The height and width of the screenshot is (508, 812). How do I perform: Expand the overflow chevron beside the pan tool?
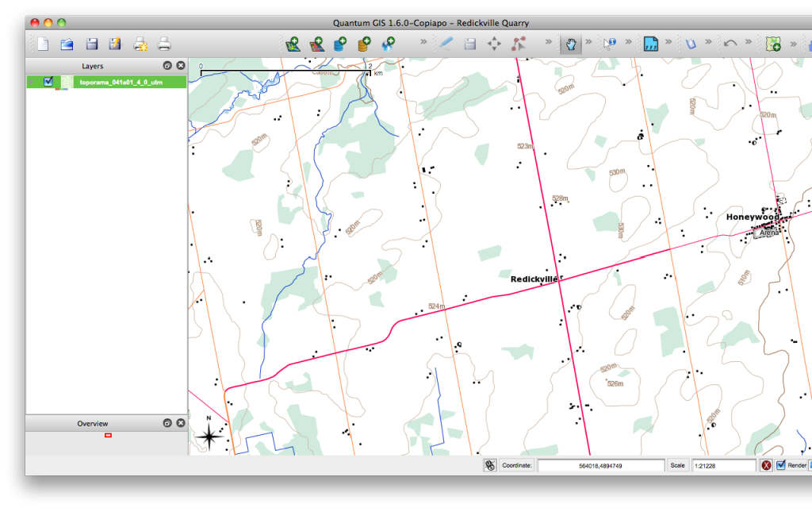pos(588,44)
